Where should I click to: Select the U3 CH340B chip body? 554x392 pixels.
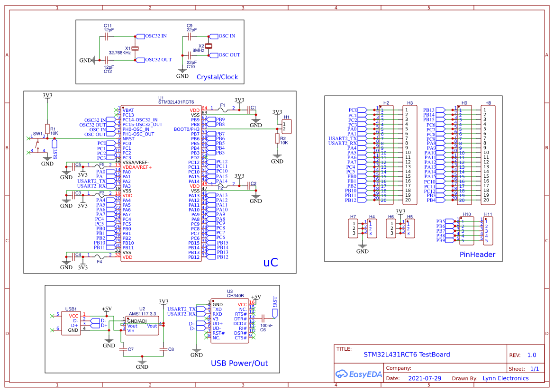pyautogui.click(x=230, y=320)
